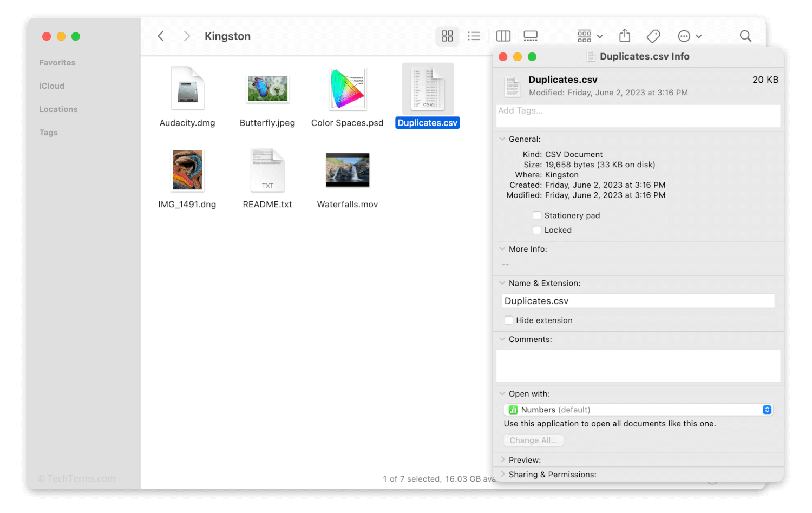Collapse the General section

pos(502,139)
